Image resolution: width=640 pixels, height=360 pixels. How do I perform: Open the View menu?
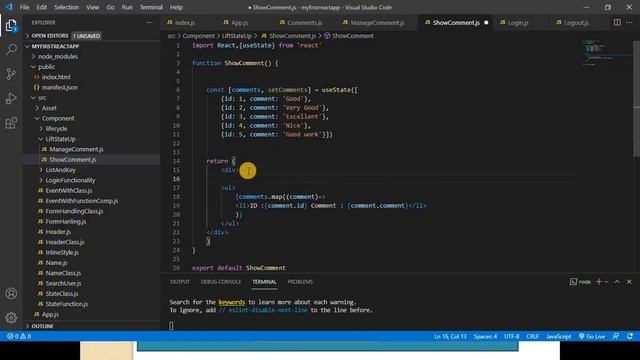(93, 7)
